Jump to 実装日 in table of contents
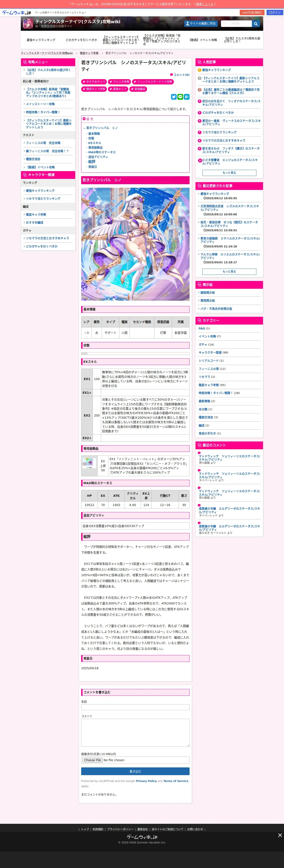This screenshot has width=284, height=868. coord(92,167)
